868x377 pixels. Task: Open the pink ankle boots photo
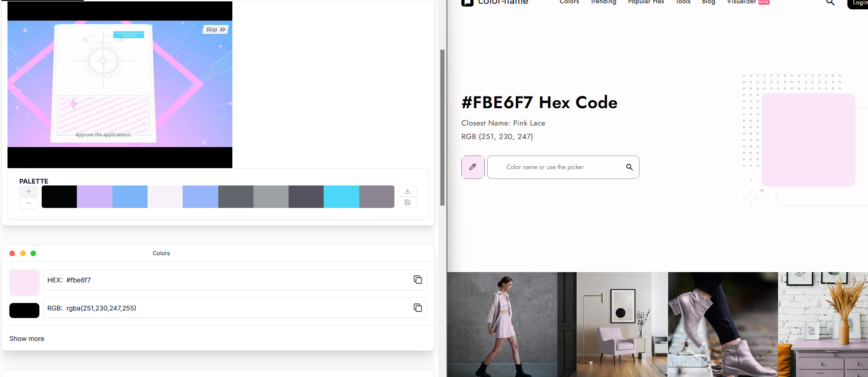pyautogui.click(x=723, y=325)
